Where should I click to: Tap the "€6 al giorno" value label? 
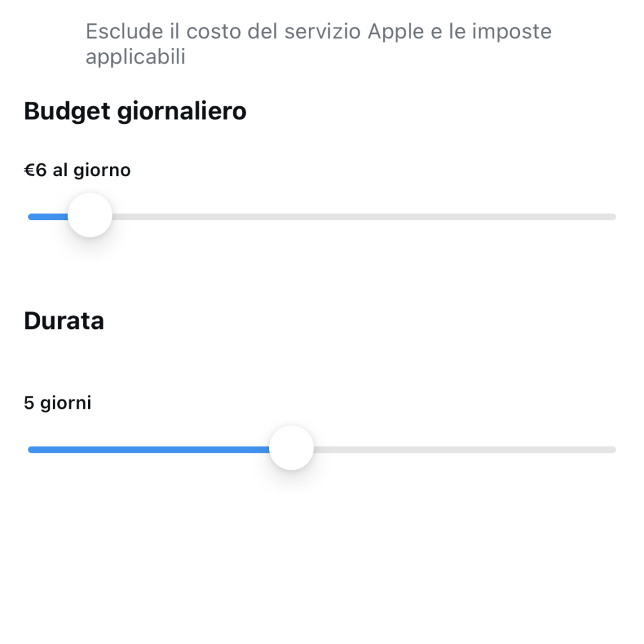(77, 170)
